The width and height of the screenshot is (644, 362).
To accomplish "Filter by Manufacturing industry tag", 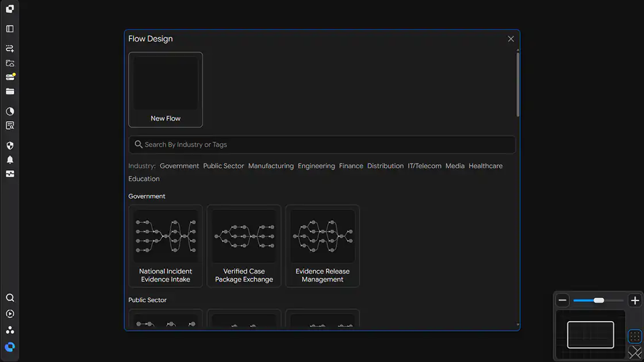I will [x=271, y=166].
